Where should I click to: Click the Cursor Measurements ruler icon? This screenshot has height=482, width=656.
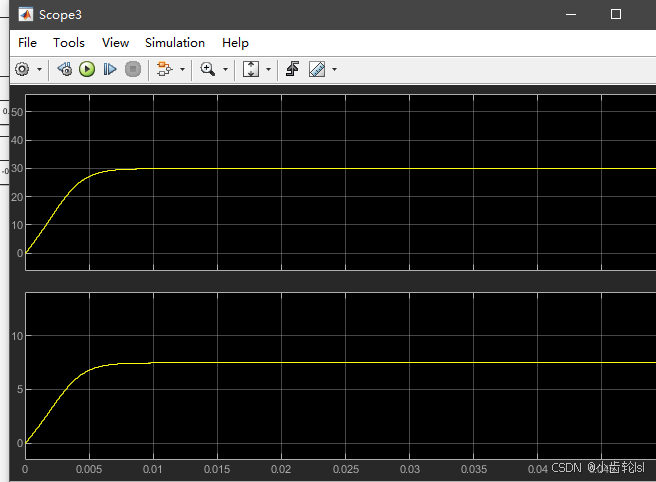click(317, 69)
